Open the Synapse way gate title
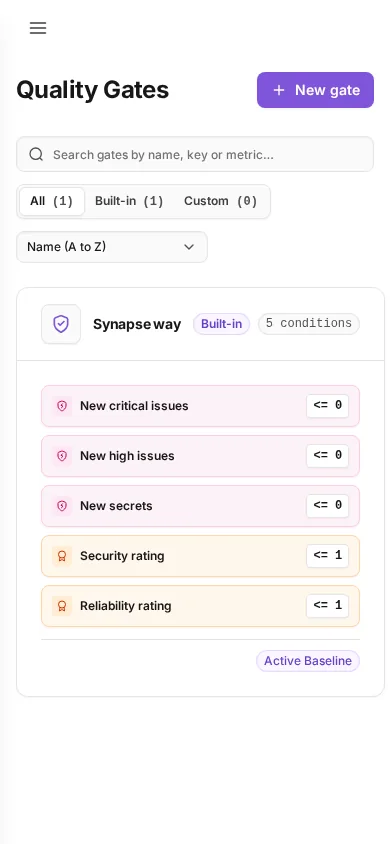The height and width of the screenshot is (844, 390). [x=137, y=325]
